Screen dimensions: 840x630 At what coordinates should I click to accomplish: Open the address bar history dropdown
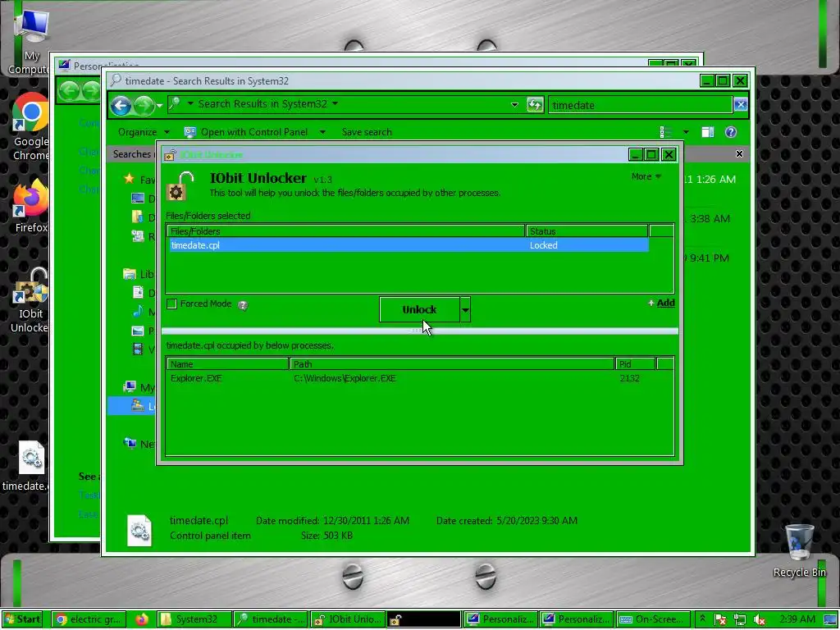coord(514,104)
